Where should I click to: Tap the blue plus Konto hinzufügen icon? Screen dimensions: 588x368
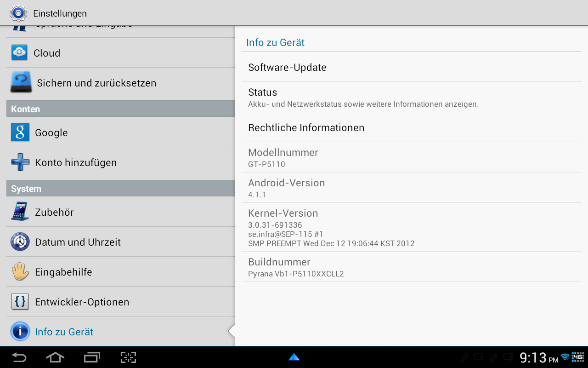[20, 162]
